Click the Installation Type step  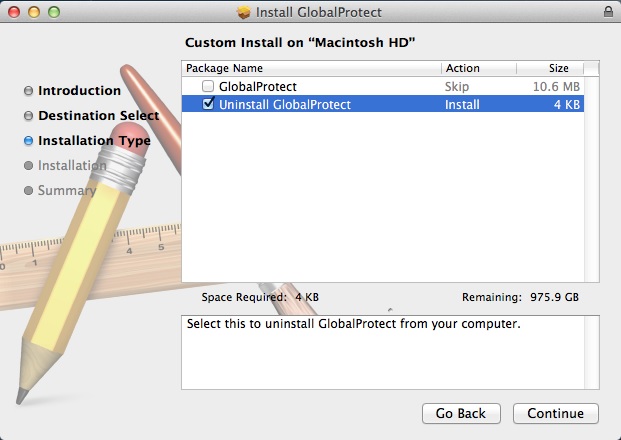(x=94, y=141)
